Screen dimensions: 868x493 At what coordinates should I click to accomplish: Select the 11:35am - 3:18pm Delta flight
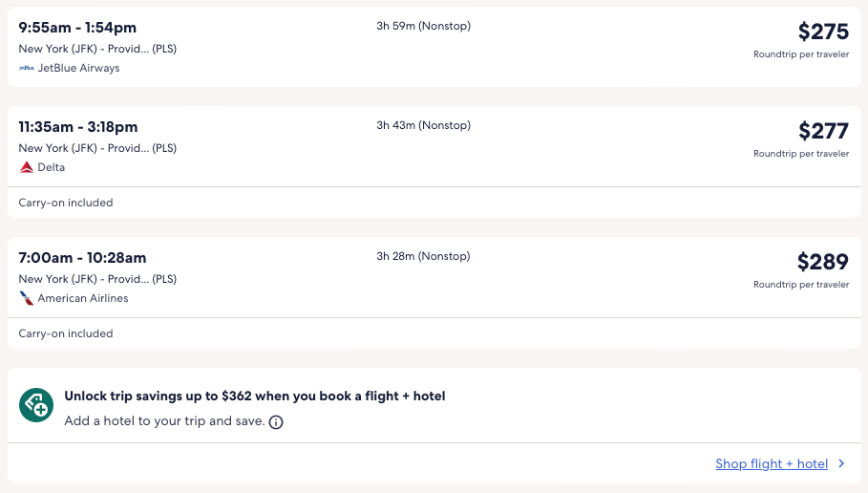coord(78,127)
